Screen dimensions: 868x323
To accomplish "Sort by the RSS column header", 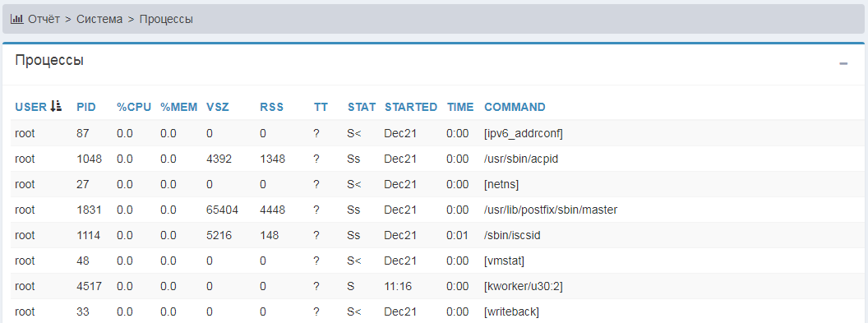I will pyautogui.click(x=272, y=107).
